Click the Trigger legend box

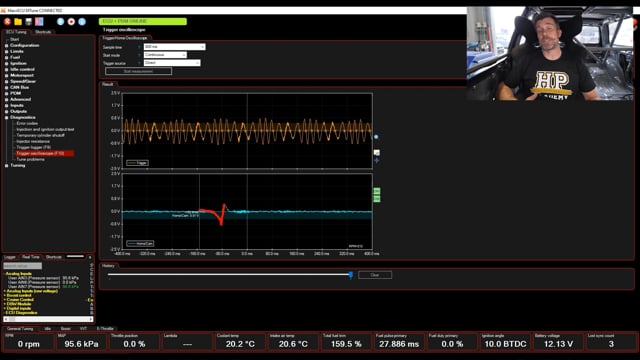point(138,163)
